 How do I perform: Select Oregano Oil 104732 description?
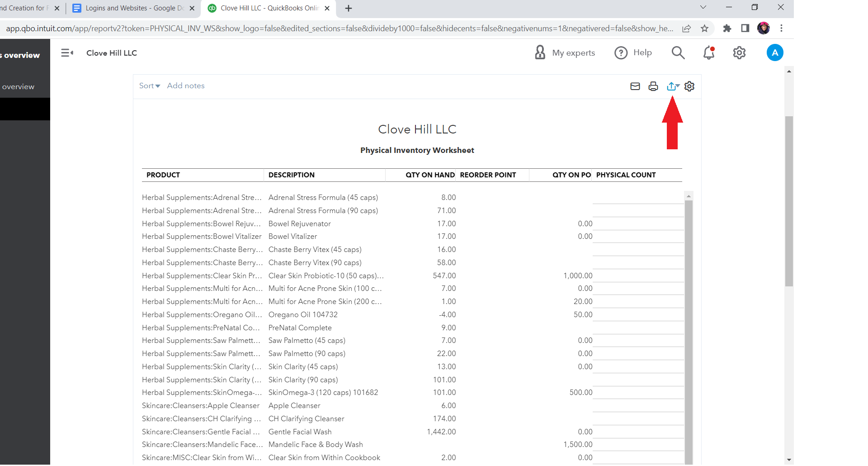tap(303, 315)
